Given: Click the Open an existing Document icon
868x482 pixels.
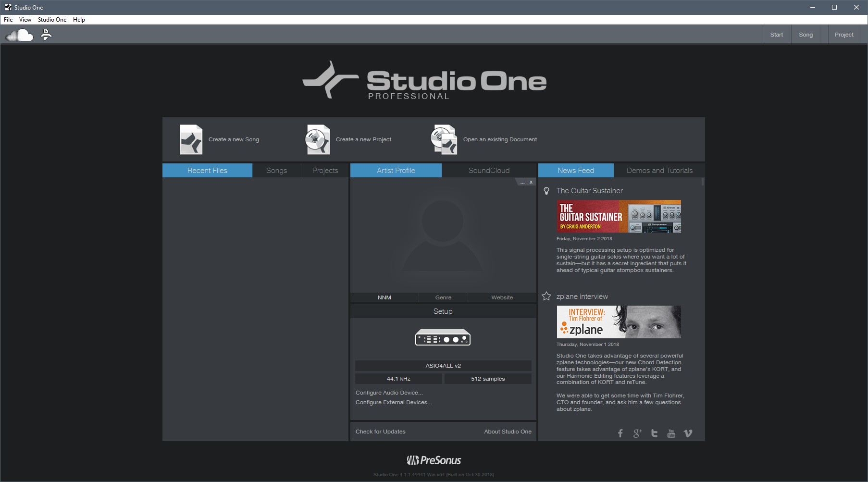Looking at the screenshot, I should pos(444,139).
